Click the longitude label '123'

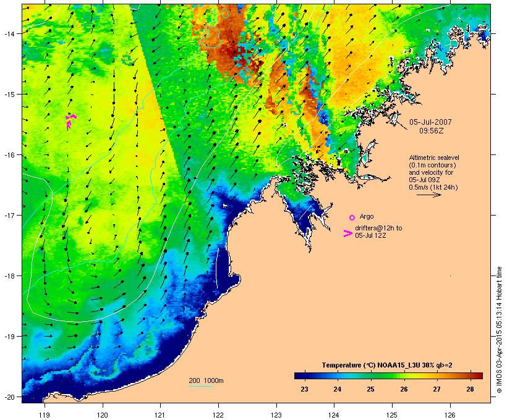tap(276, 415)
